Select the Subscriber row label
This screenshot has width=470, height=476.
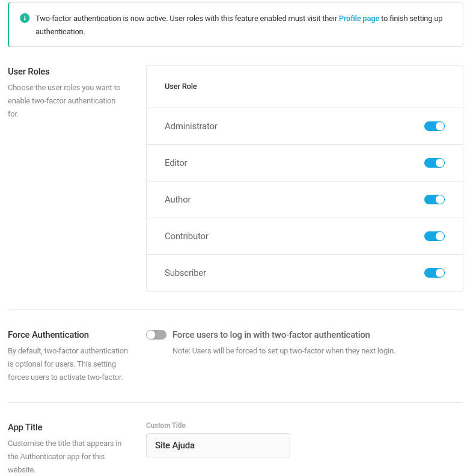click(x=185, y=273)
